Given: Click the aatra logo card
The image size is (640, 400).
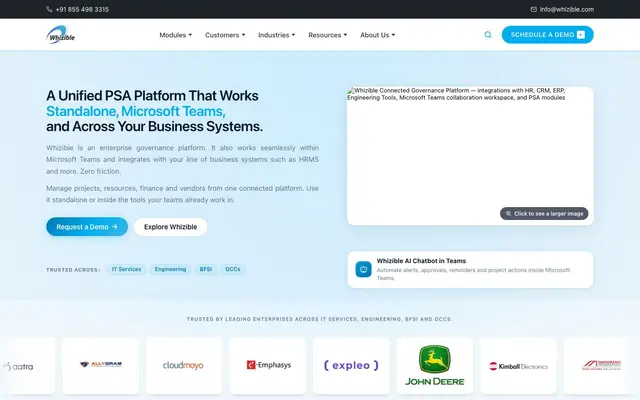Looking at the screenshot, I should tap(27, 366).
